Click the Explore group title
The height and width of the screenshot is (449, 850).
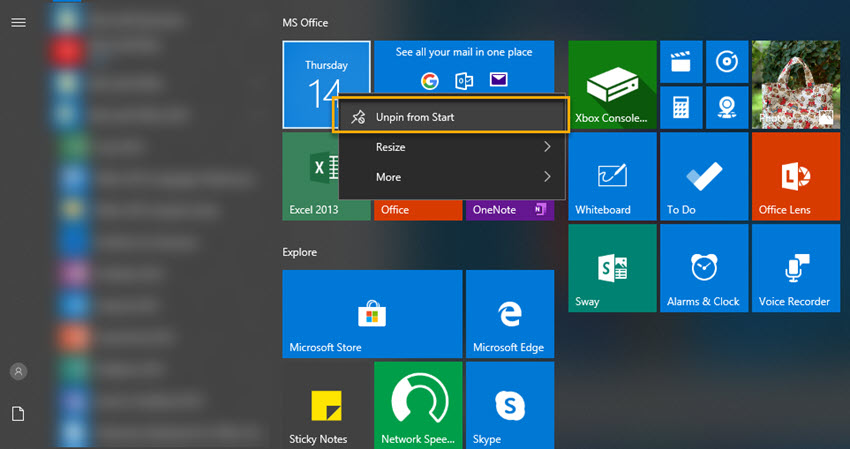299,252
